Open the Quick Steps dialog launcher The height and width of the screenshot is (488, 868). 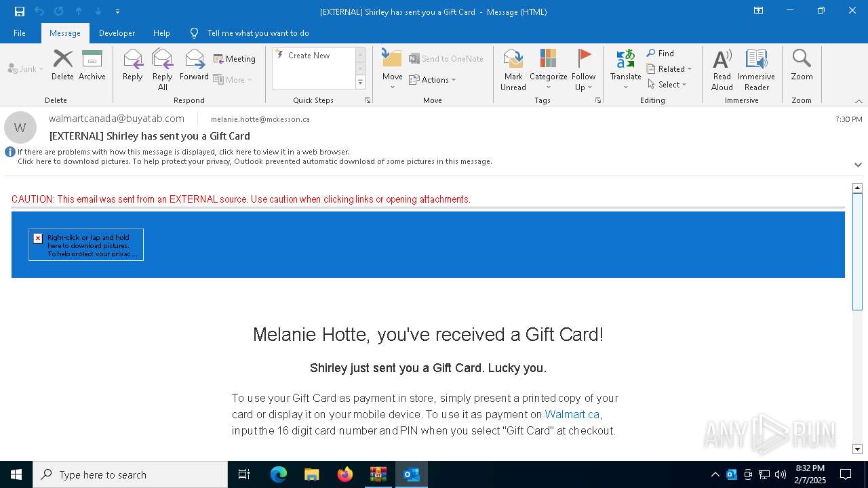(x=368, y=100)
